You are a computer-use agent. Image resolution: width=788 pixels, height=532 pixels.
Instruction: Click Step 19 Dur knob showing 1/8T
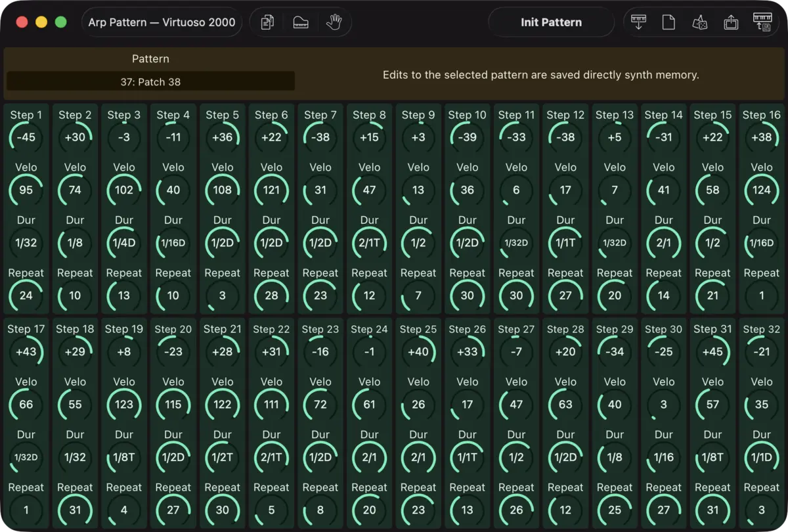tap(124, 457)
